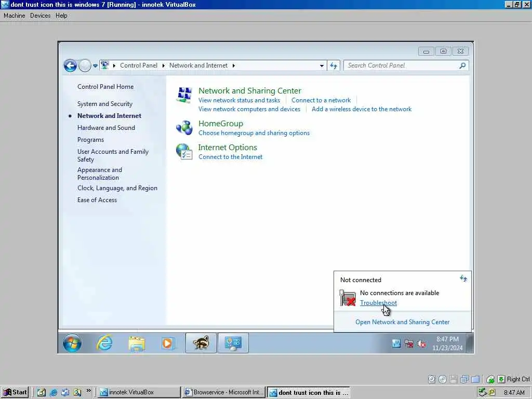Open the VirtualBox Devices menu
This screenshot has height=399, width=532.
(x=41, y=16)
